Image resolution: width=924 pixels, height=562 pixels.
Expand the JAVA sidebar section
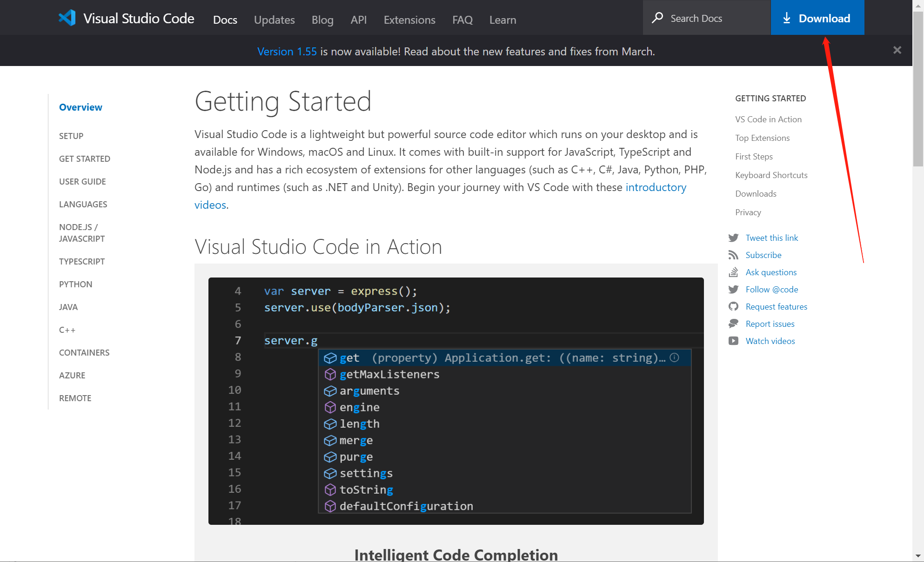click(x=68, y=307)
